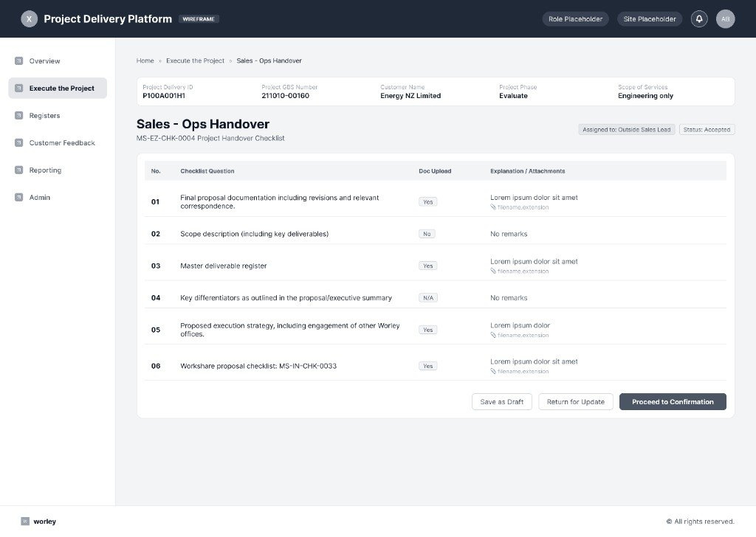Click the Execute the Project sidebar icon

point(18,88)
